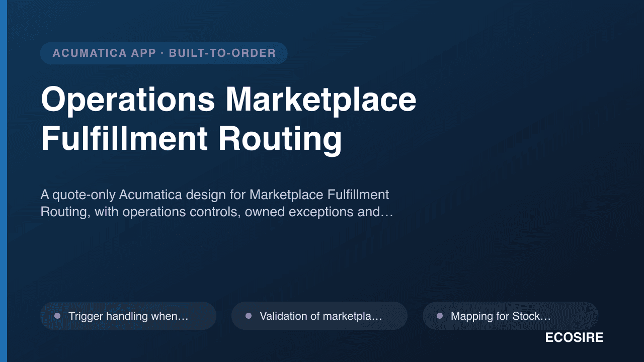This screenshot has height=362, width=644.
Task: Click bullet dot in 'Validation of marketpla…' pill
Action: point(249,316)
